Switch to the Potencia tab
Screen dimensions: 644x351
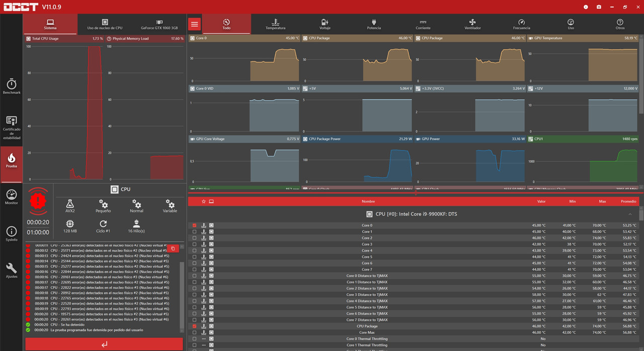pos(374,24)
